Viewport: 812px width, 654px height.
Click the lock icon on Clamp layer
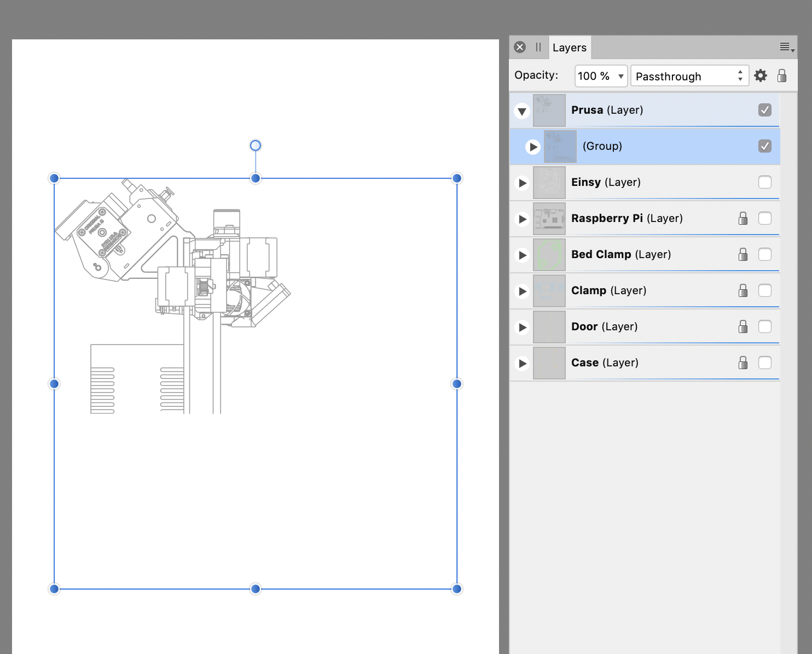pyautogui.click(x=743, y=291)
